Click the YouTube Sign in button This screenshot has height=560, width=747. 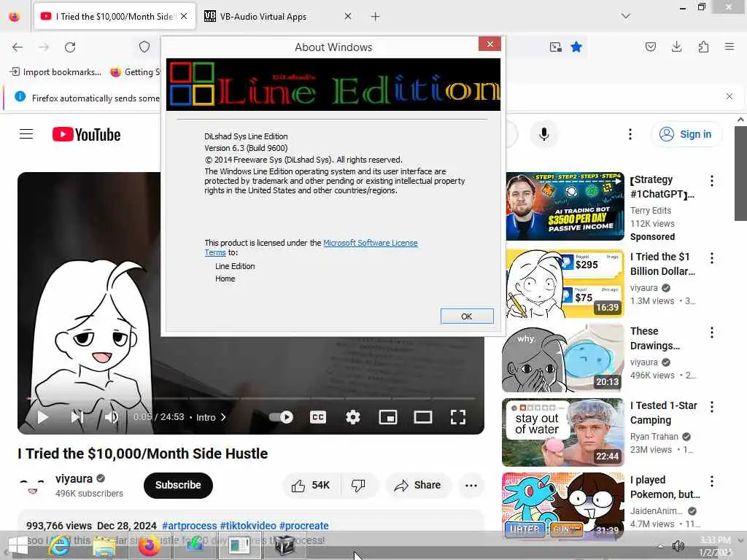[686, 134]
